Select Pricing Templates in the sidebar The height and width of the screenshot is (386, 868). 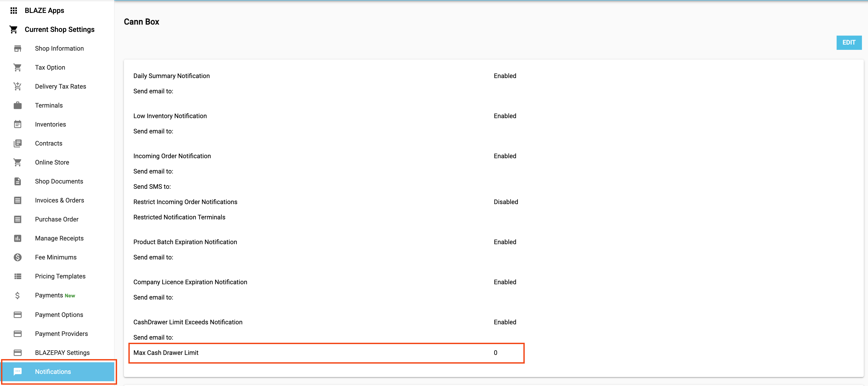click(60, 276)
